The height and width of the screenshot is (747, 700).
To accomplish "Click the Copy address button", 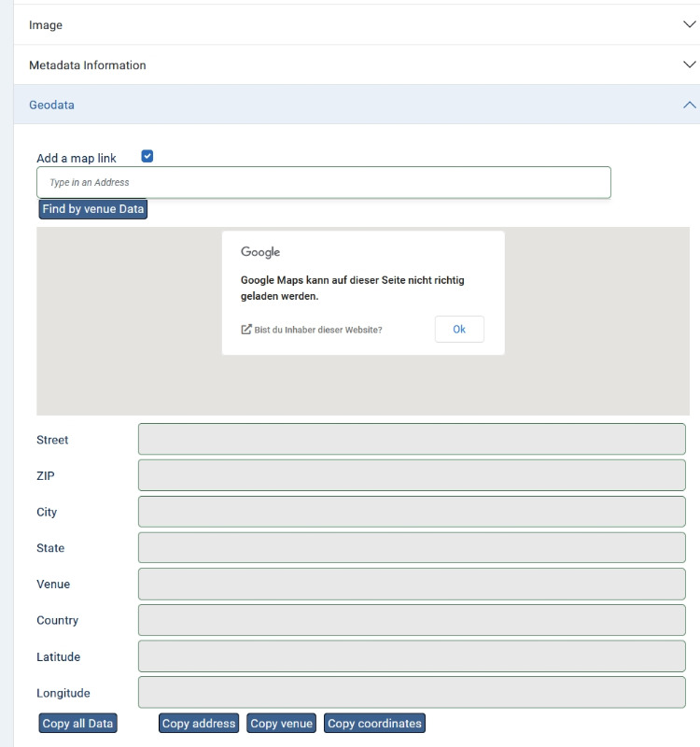I will [199, 723].
